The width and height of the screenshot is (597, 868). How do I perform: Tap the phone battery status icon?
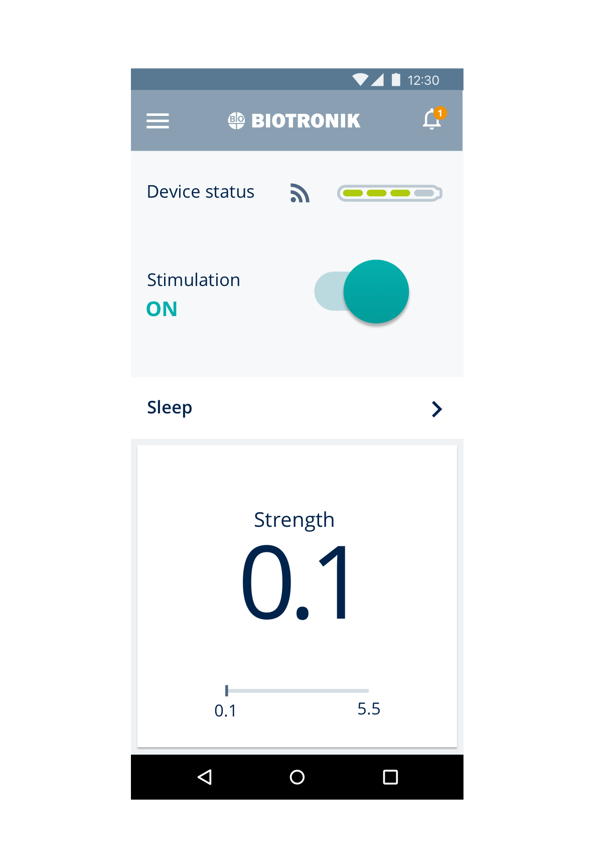pos(396,80)
